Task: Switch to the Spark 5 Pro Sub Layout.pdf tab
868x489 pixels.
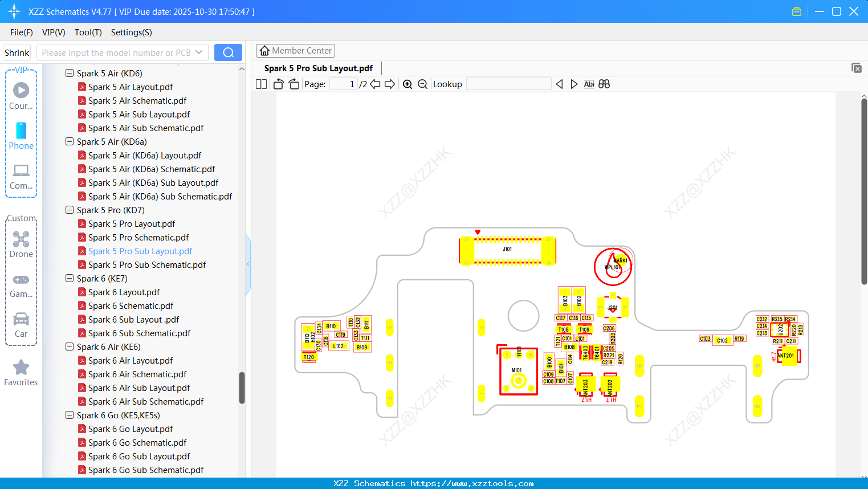Action: [x=318, y=68]
